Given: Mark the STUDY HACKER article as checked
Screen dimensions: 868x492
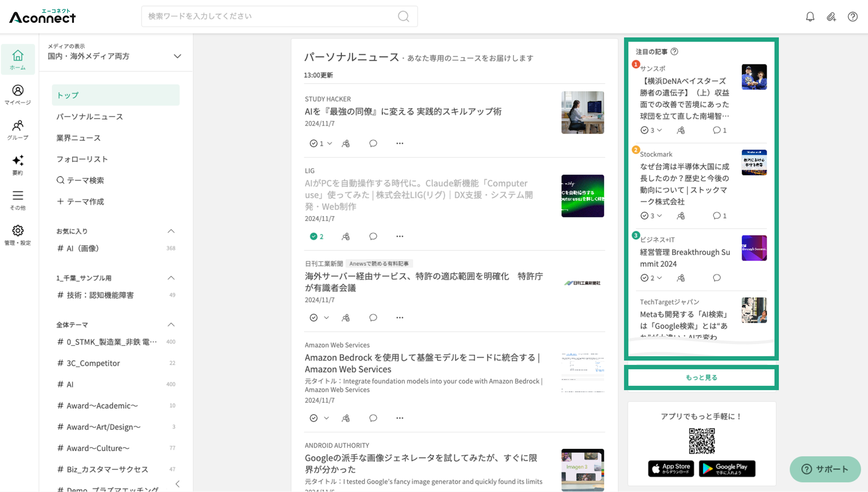Looking at the screenshot, I should pos(314,144).
